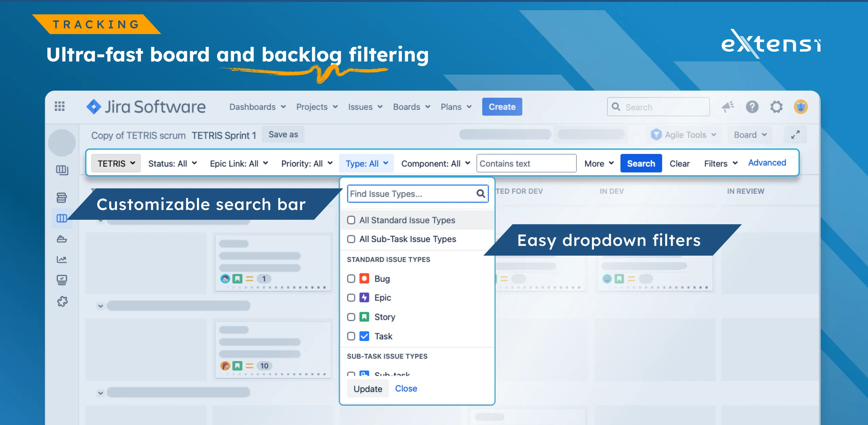Click assignee avatar on card with estimate 10
The height and width of the screenshot is (425, 868).
tap(225, 366)
